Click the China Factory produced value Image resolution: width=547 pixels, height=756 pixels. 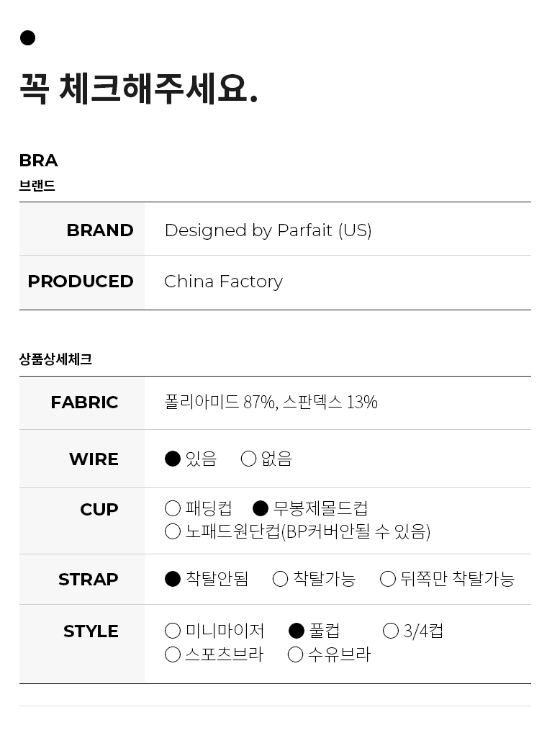(223, 282)
